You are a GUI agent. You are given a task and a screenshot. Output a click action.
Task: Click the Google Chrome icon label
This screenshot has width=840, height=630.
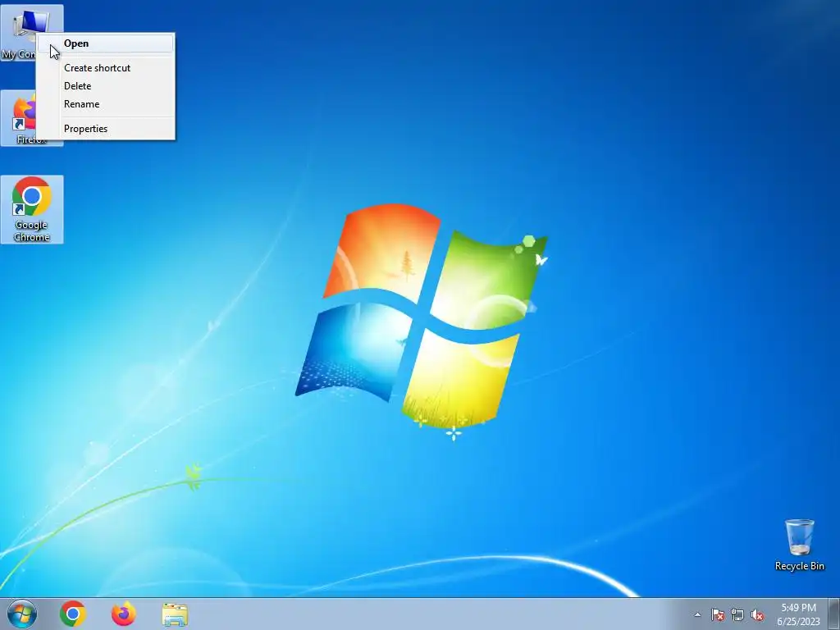(x=32, y=231)
